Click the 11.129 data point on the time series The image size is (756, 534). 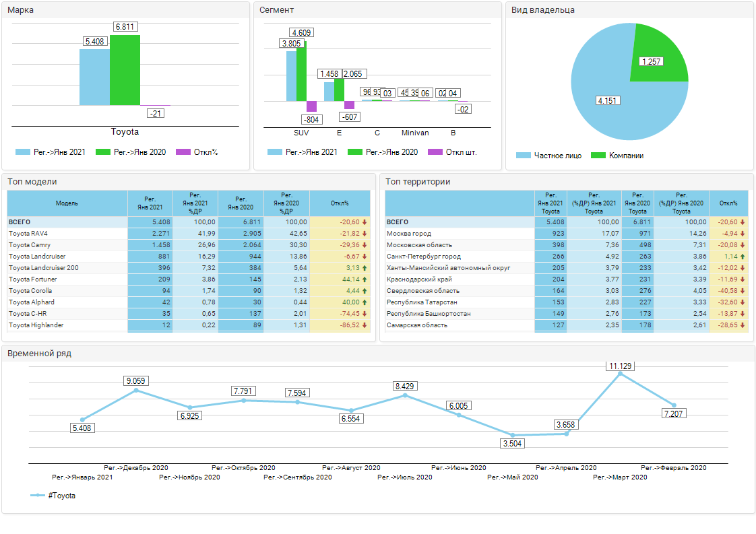pos(620,373)
